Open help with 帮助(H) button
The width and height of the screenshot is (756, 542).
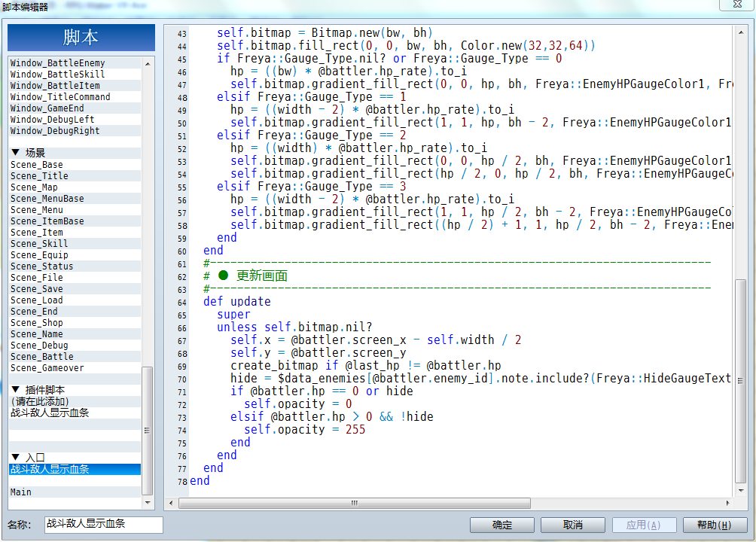click(x=715, y=525)
